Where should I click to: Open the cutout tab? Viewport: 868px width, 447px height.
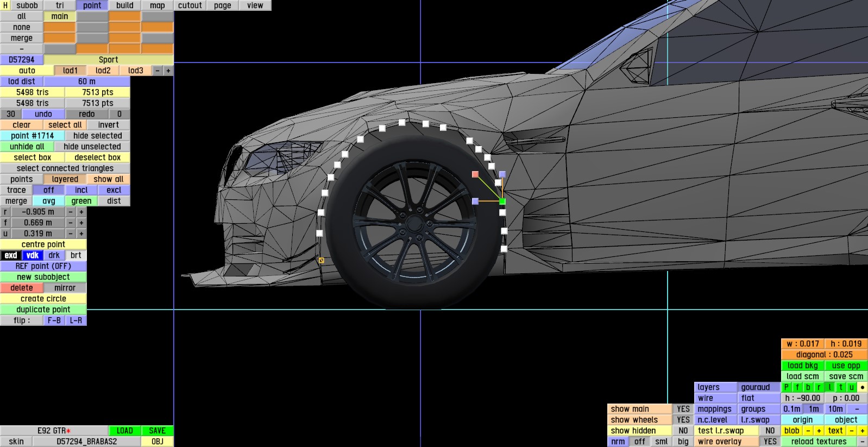tap(190, 5)
